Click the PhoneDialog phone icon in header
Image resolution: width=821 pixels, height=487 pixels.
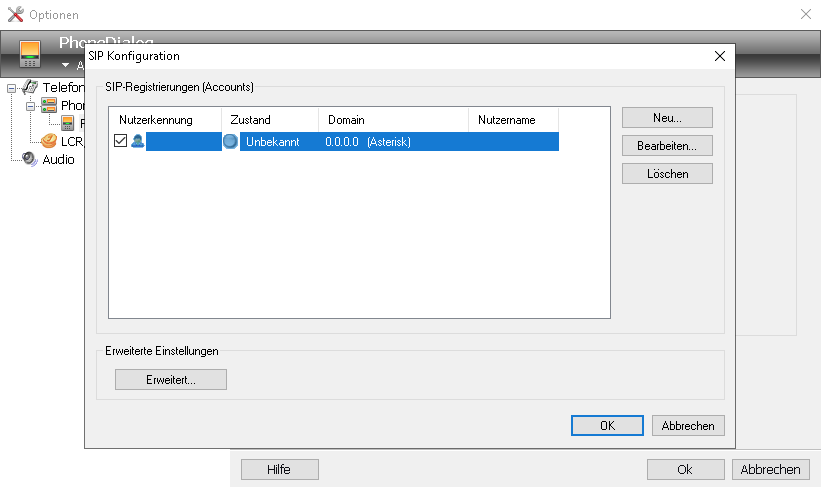(31, 53)
